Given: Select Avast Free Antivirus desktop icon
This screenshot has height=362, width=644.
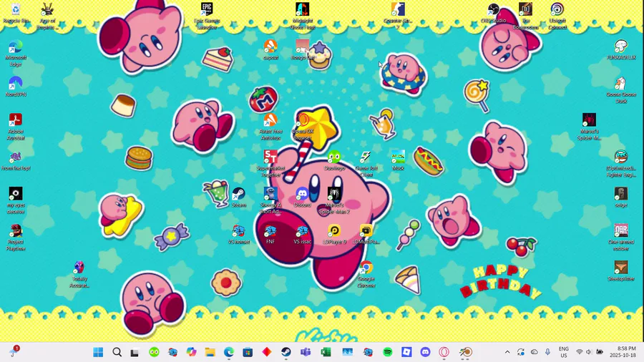Looking at the screenshot, I should [x=270, y=127].
